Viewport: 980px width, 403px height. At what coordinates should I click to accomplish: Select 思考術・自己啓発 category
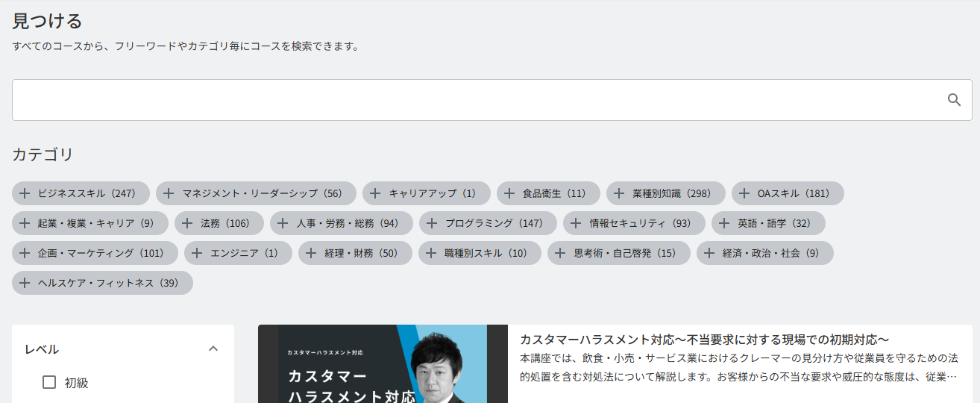[619, 253]
